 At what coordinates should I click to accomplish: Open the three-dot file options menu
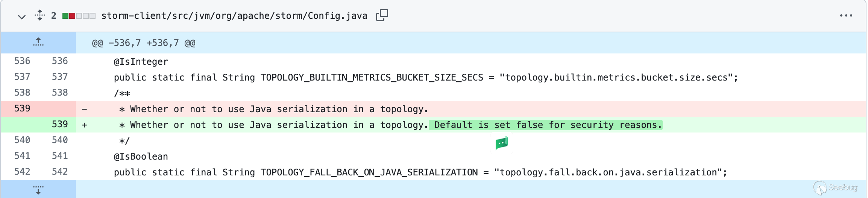(846, 15)
